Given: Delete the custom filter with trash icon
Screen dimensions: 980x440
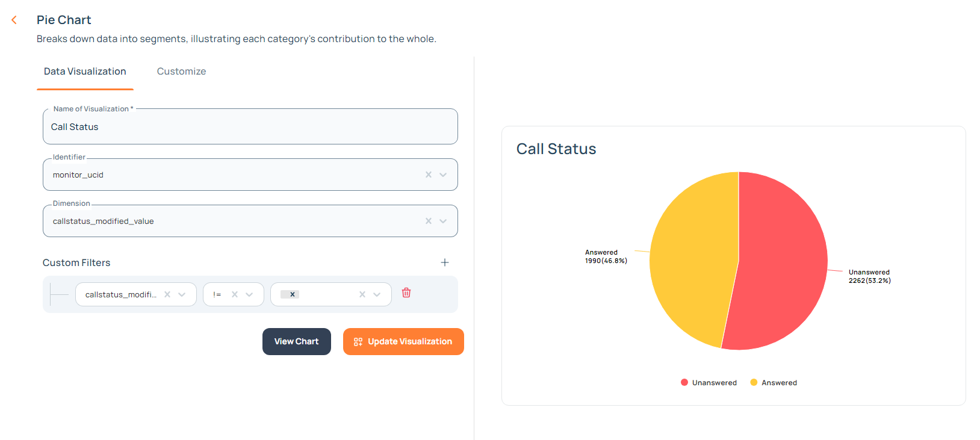Looking at the screenshot, I should (x=406, y=293).
